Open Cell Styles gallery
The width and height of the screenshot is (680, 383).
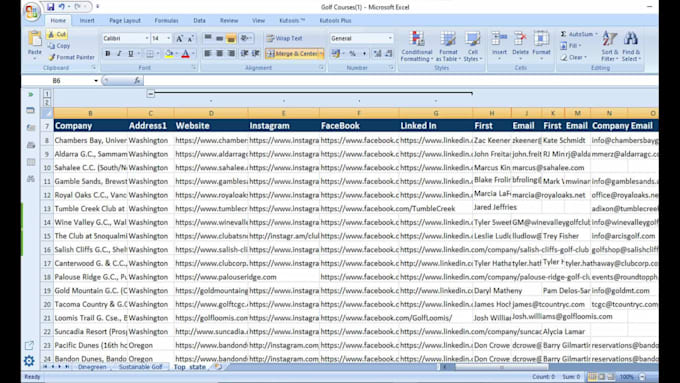click(x=472, y=46)
